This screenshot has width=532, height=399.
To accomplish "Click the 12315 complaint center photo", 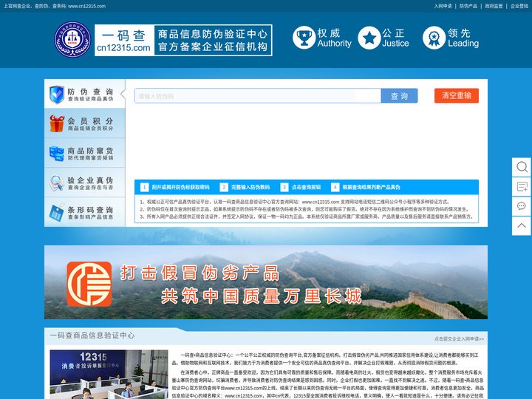I will [109, 374].
